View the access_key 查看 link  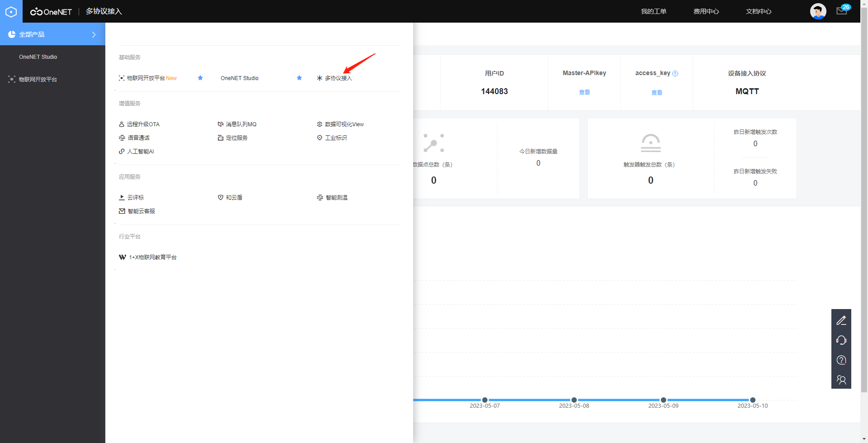click(657, 93)
